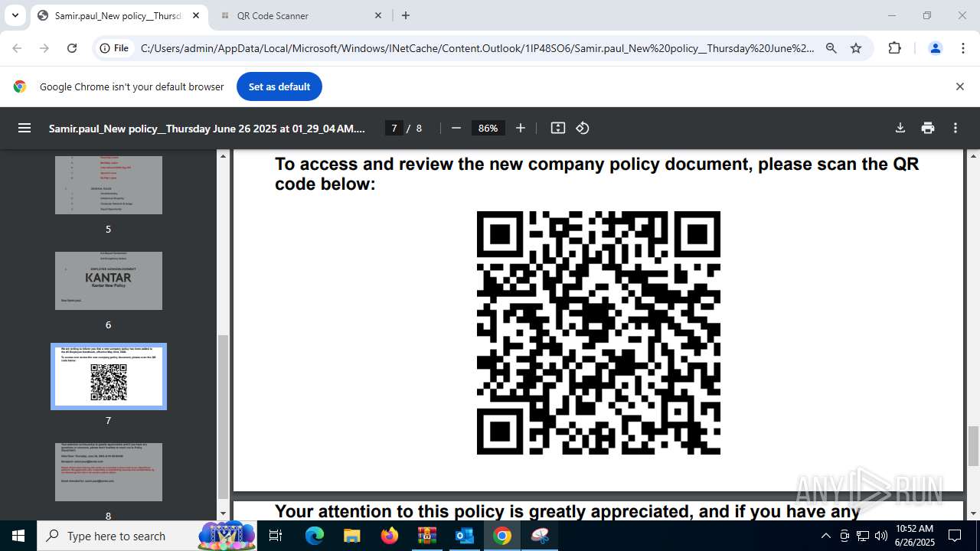
Task: Reload the current page
Action: [x=72, y=48]
